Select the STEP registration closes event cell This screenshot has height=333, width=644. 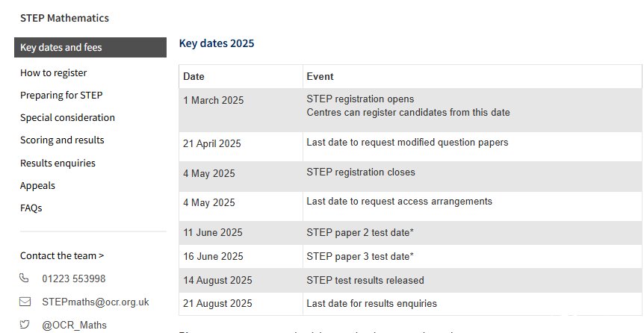point(472,176)
